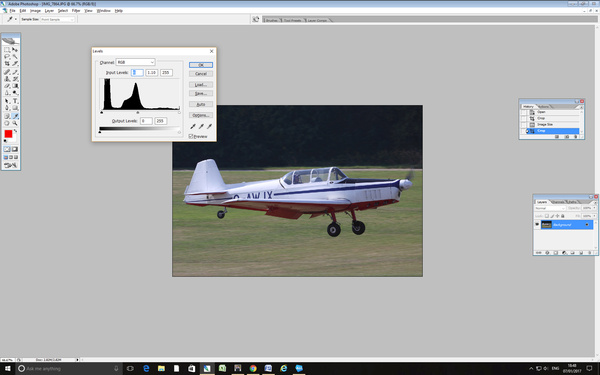Select the Crop tool in toolbox
The height and width of the screenshot is (375, 600).
click(7, 64)
